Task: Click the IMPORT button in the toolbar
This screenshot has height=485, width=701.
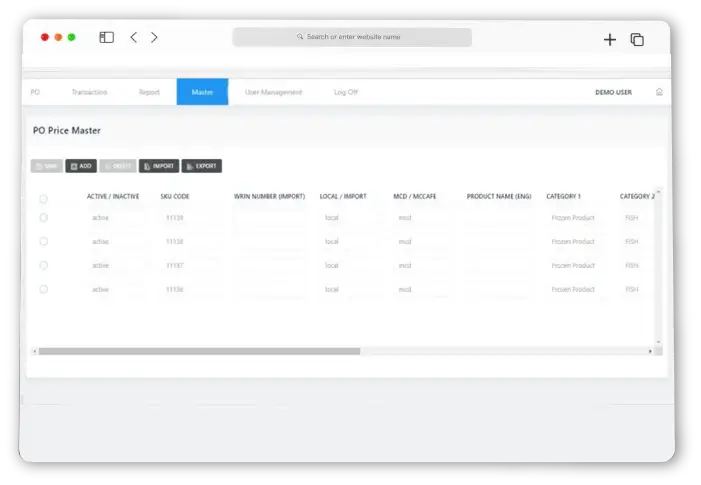Action: click(x=159, y=166)
